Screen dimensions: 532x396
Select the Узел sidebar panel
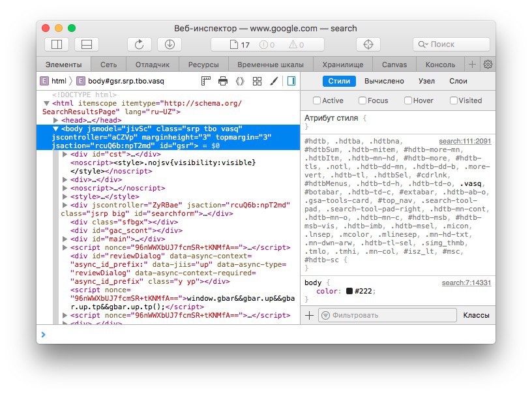pyautogui.click(x=426, y=81)
